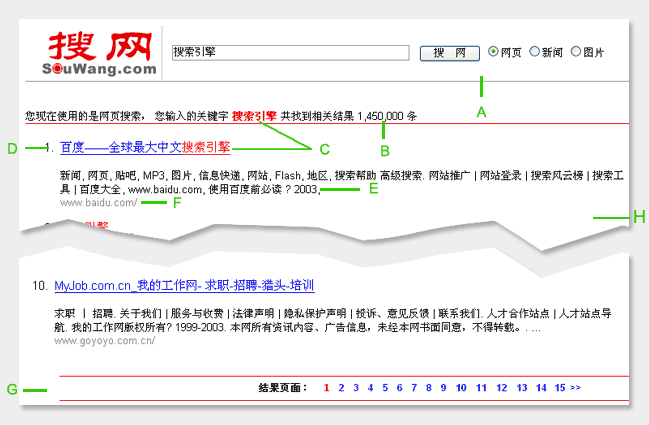Click the >> next pages arrow
This screenshot has height=425, width=649.
pos(576,388)
